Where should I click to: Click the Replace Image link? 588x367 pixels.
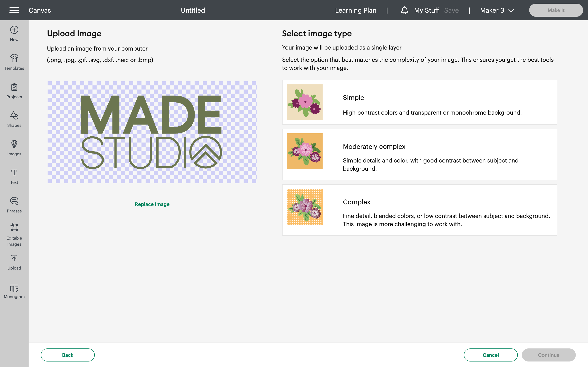(x=152, y=204)
